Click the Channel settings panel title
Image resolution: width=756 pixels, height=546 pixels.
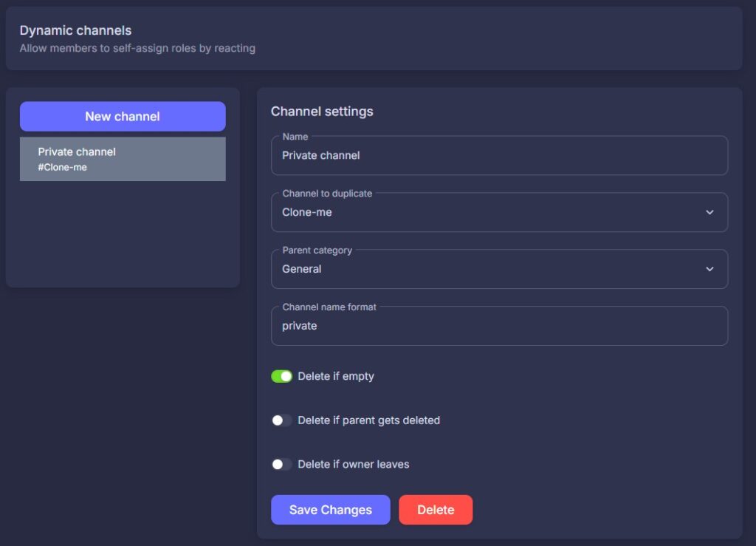322,112
